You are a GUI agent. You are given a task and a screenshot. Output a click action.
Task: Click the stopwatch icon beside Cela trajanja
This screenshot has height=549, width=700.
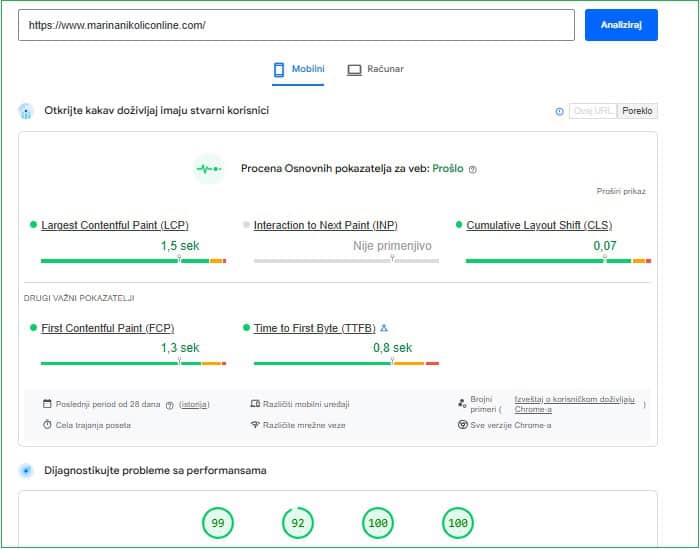tap(47, 424)
